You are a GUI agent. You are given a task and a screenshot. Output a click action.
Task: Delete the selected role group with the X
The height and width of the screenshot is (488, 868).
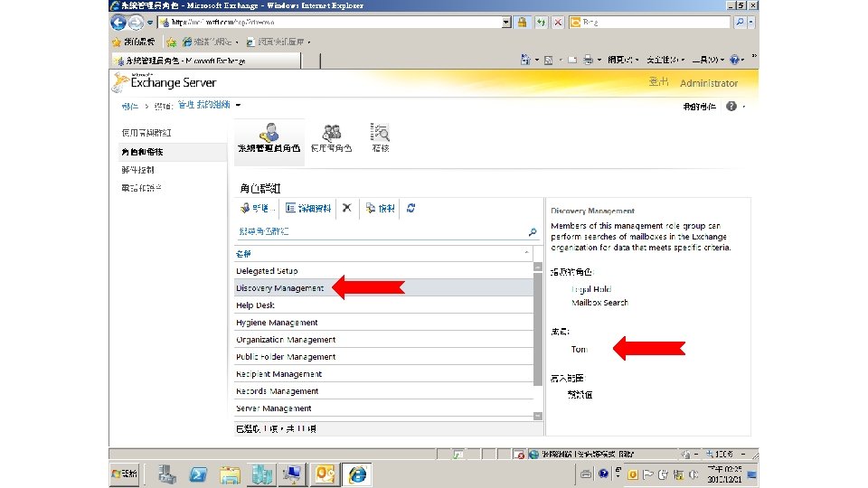(347, 208)
